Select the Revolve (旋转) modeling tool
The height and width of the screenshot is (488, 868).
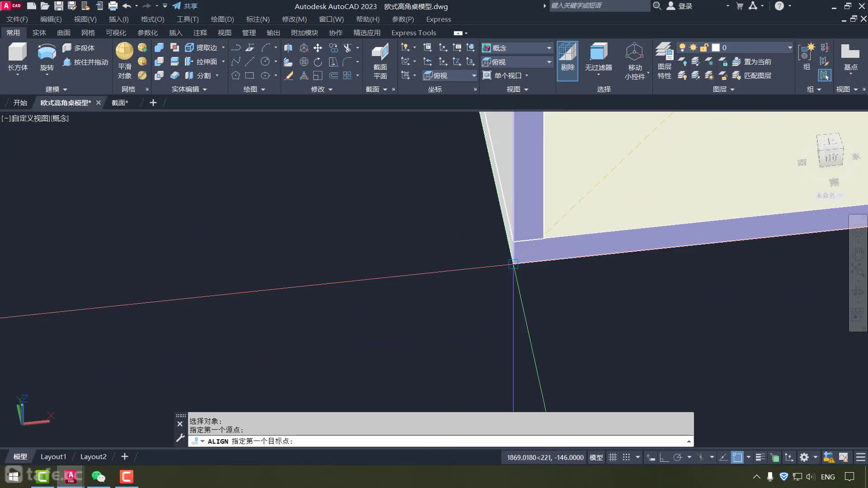coord(47,57)
